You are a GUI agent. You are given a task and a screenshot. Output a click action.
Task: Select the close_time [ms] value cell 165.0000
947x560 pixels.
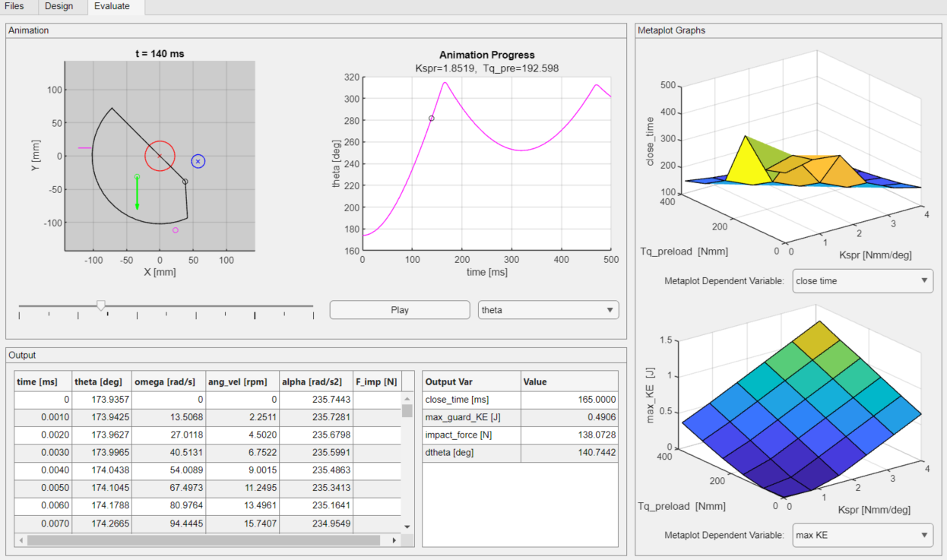[569, 400]
